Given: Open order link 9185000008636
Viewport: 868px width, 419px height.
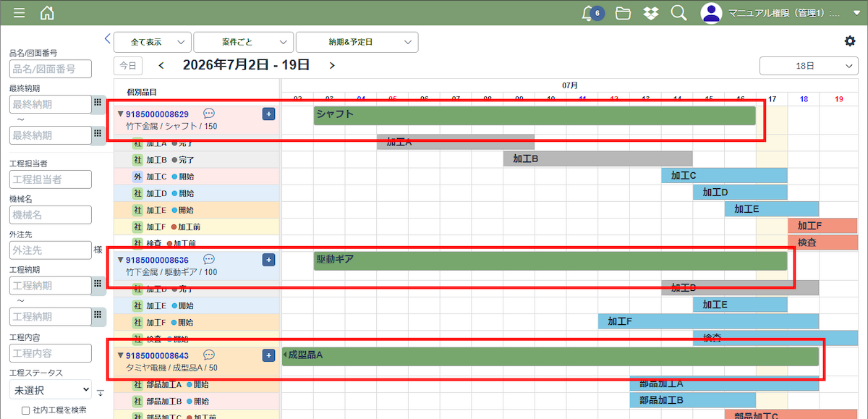Looking at the screenshot, I should (x=157, y=260).
